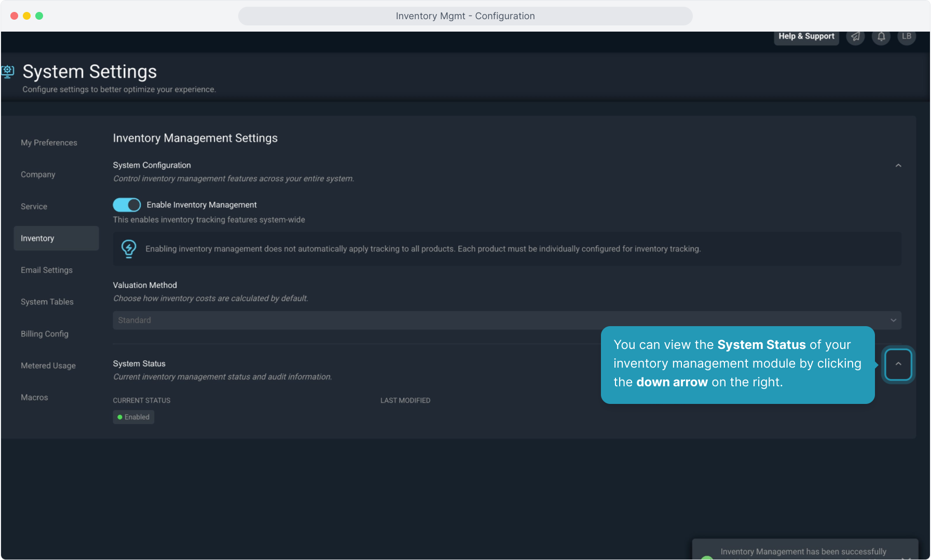Dismiss the success notification toast
Image resolution: width=931 pixels, height=560 pixels.
(906, 557)
